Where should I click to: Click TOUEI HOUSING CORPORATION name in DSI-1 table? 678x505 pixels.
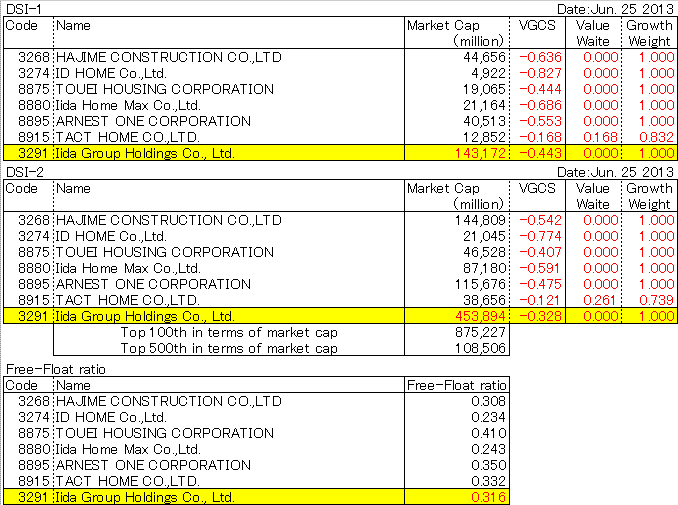[x=165, y=89]
